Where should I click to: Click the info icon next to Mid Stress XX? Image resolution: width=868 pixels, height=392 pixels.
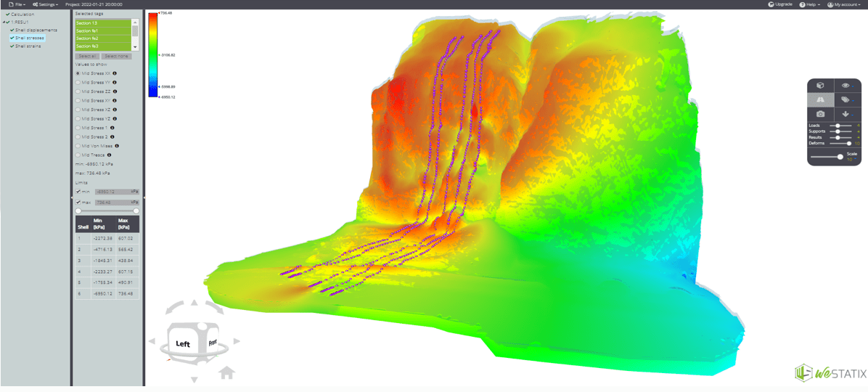115,73
